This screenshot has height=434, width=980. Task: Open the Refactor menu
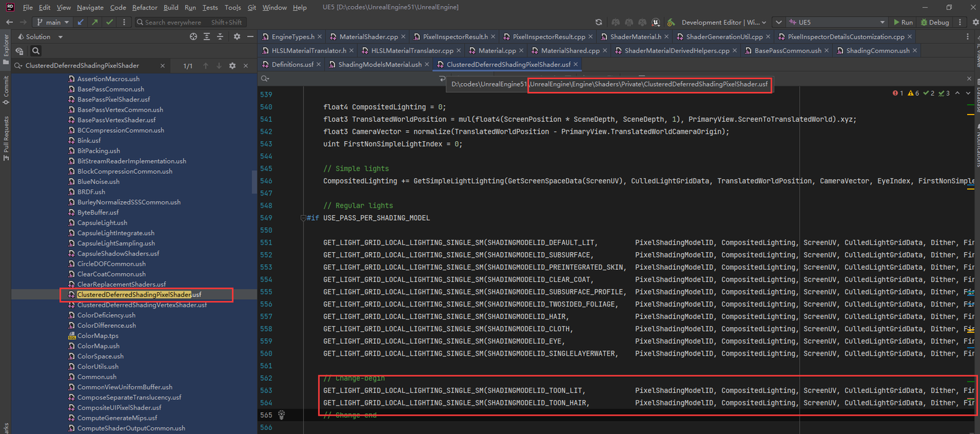coord(144,7)
